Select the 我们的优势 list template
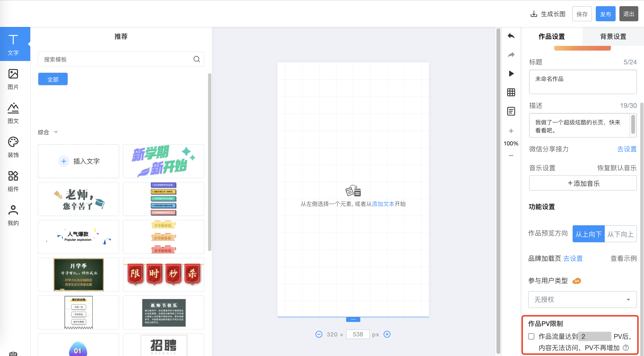Image resolution: width=644 pixels, height=356 pixels. coord(78,312)
